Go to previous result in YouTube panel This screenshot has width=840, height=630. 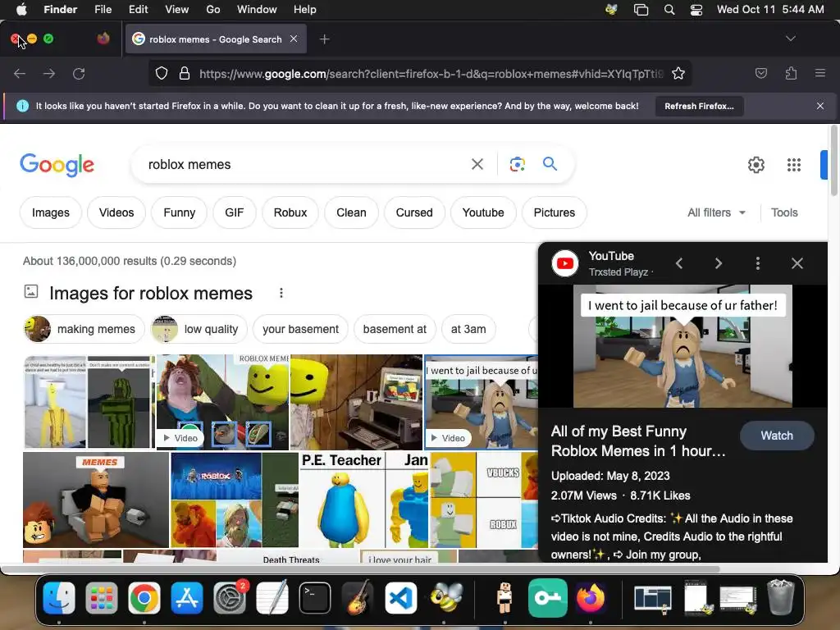678,263
